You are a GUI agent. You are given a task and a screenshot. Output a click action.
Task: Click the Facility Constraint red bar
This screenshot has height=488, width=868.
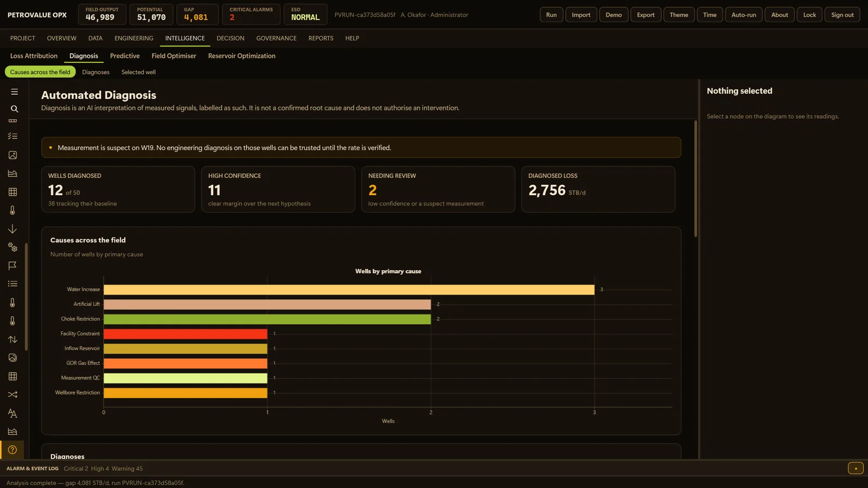pyautogui.click(x=186, y=333)
